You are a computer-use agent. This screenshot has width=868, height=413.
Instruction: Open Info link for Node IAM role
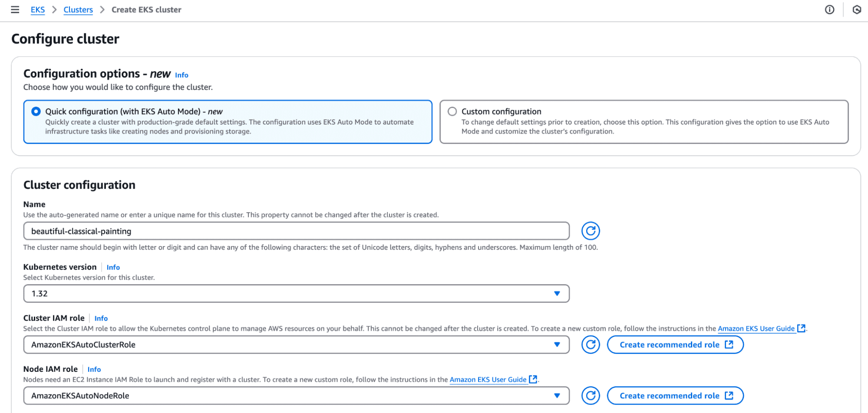[94, 369]
